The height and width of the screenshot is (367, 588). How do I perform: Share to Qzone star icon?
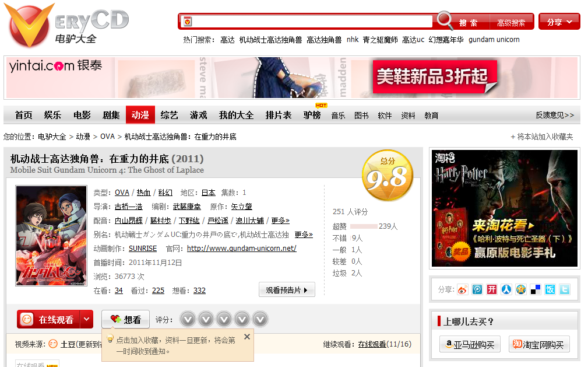tap(521, 289)
